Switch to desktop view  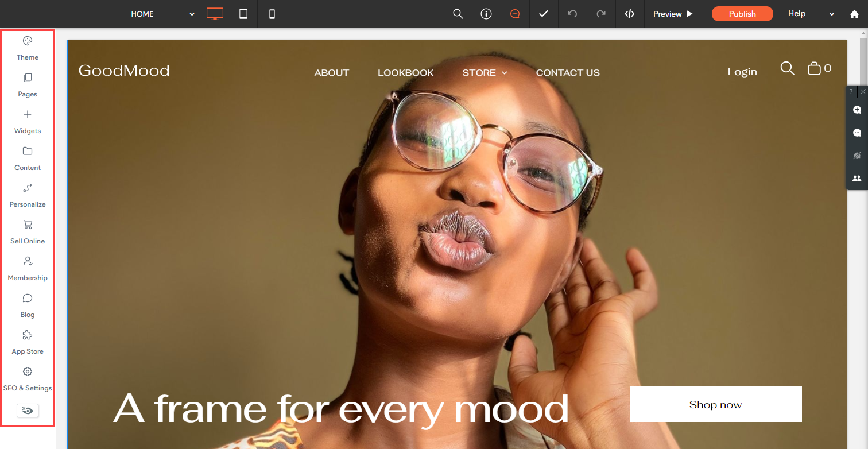(215, 14)
